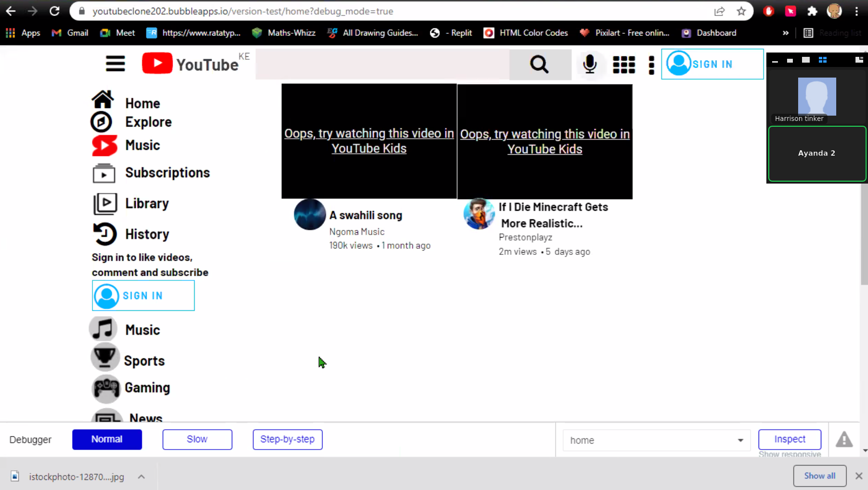Image resolution: width=868 pixels, height=490 pixels.
Task: Open the HTML Color Codes bookmark
Action: pyautogui.click(x=526, y=33)
